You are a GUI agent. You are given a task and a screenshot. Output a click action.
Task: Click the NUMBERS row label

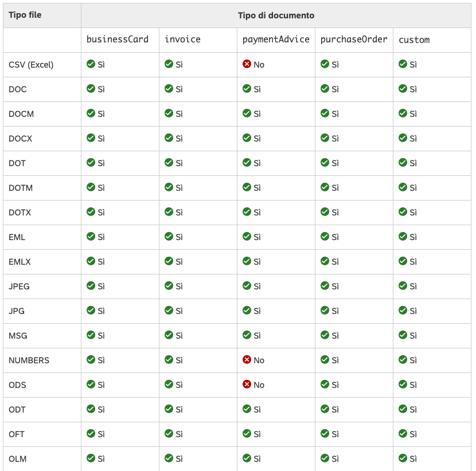[x=29, y=360]
